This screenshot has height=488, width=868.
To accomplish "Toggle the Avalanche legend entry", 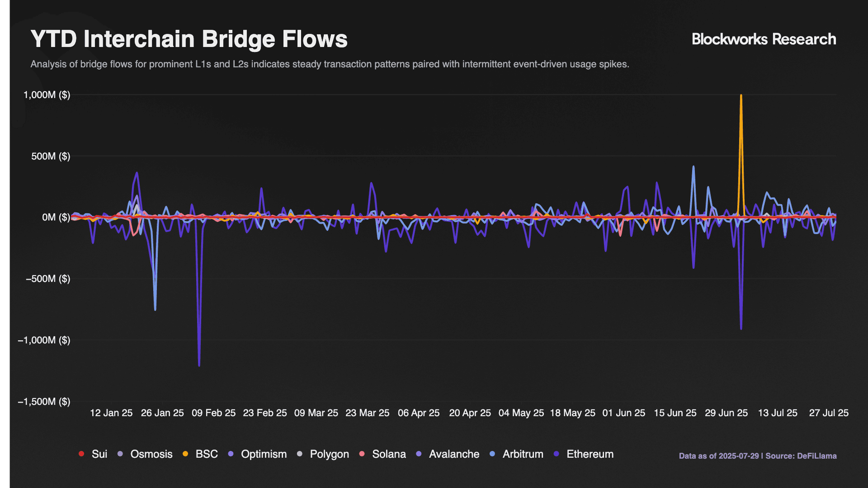I will [x=454, y=454].
